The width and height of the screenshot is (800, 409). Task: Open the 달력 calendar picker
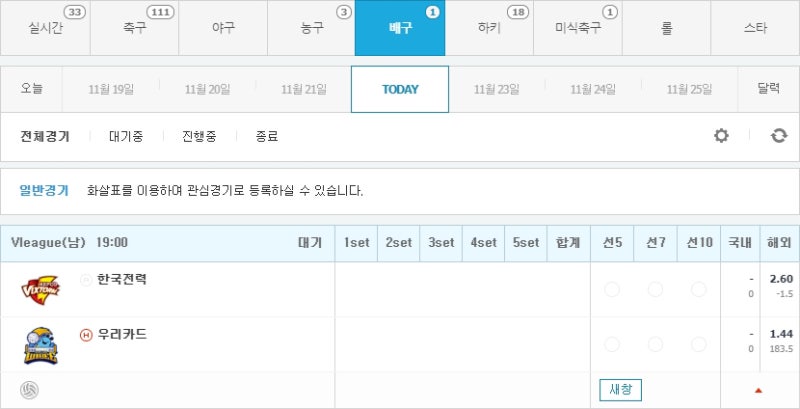(x=768, y=89)
